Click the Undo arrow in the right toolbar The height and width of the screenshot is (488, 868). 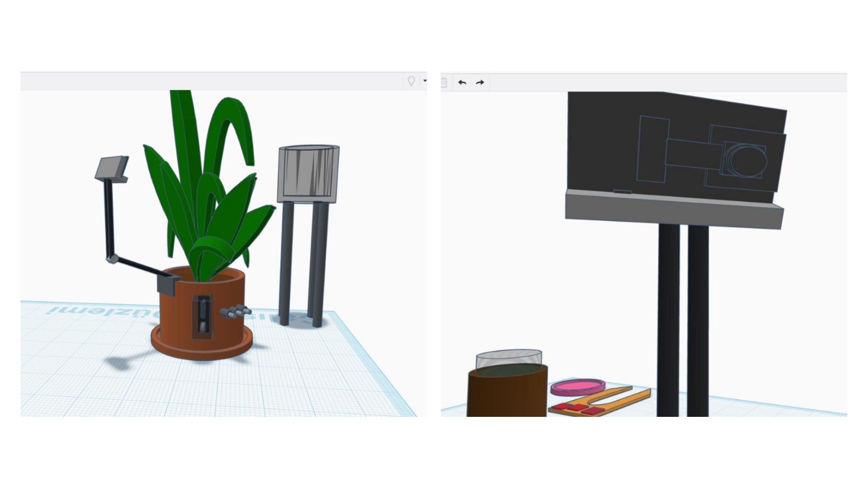462,82
